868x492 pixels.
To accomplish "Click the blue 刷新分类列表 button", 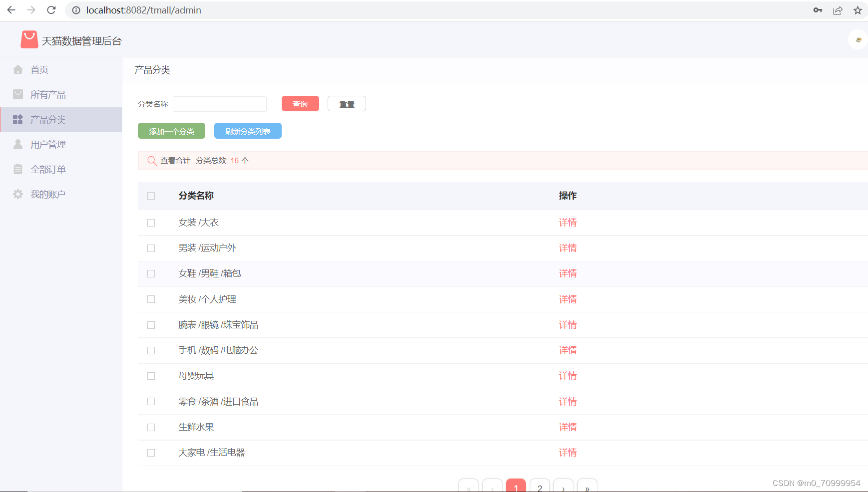I will 248,131.
